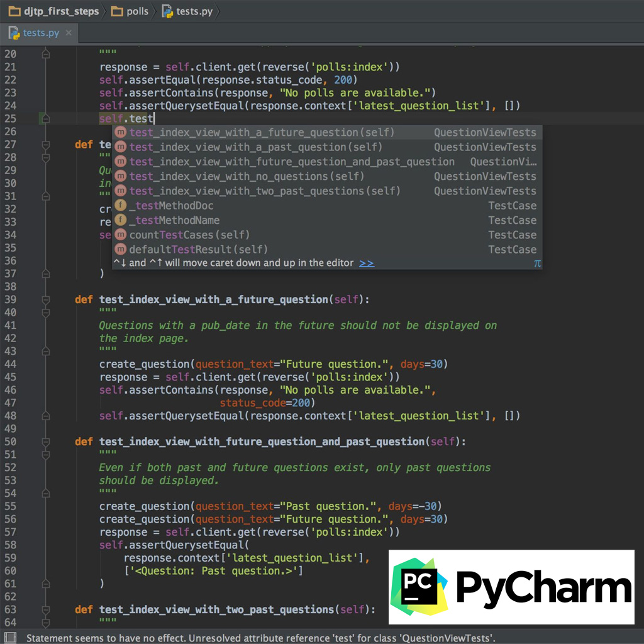Click the >> link in the completion hint bar

[366, 264]
